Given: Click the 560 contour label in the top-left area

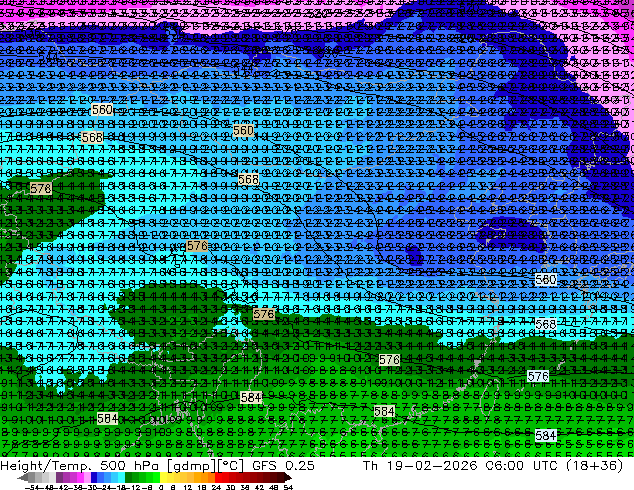Looking at the screenshot, I should 102,110.
